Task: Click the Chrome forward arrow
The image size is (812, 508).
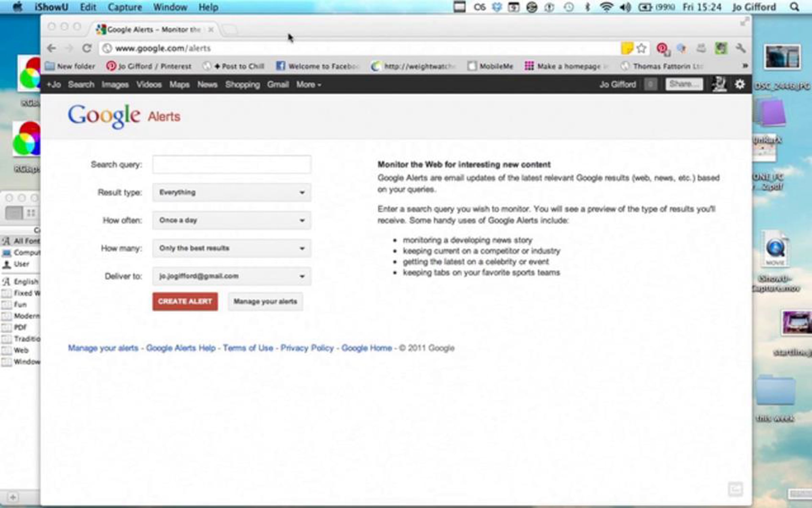Action: pos(69,48)
